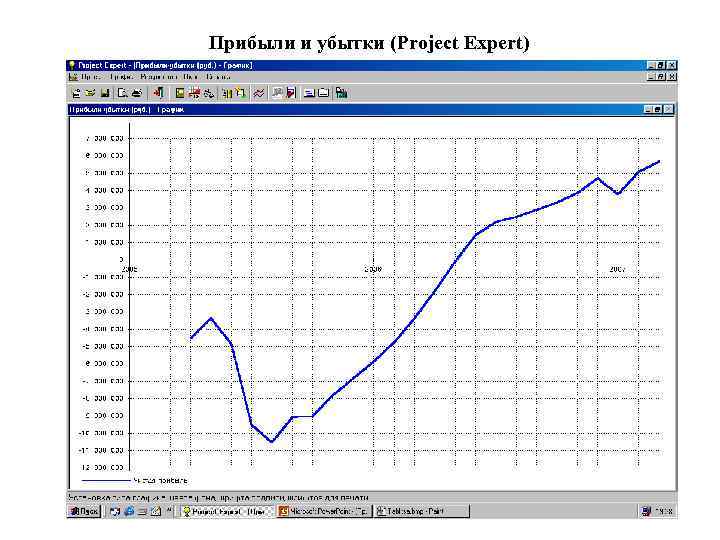Open the Окно menu
This screenshot has height=540, width=720.
tap(191, 77)
